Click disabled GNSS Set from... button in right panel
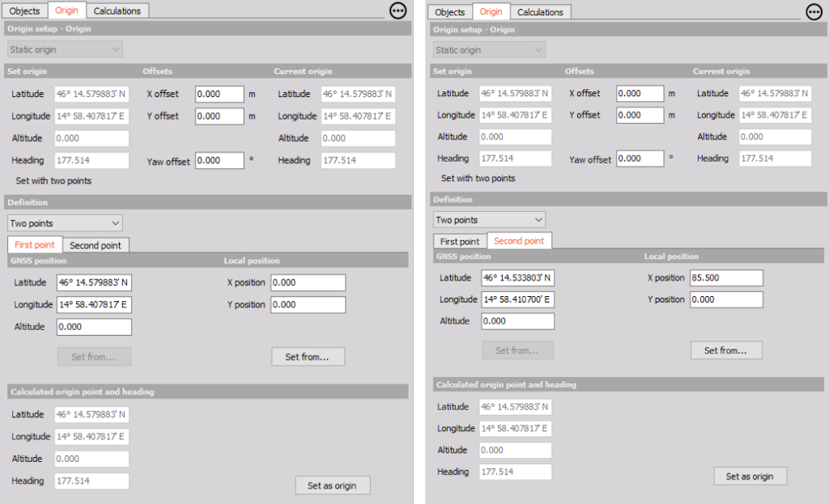The width and height of the screenshot is (829, 504). pos(517,350)
